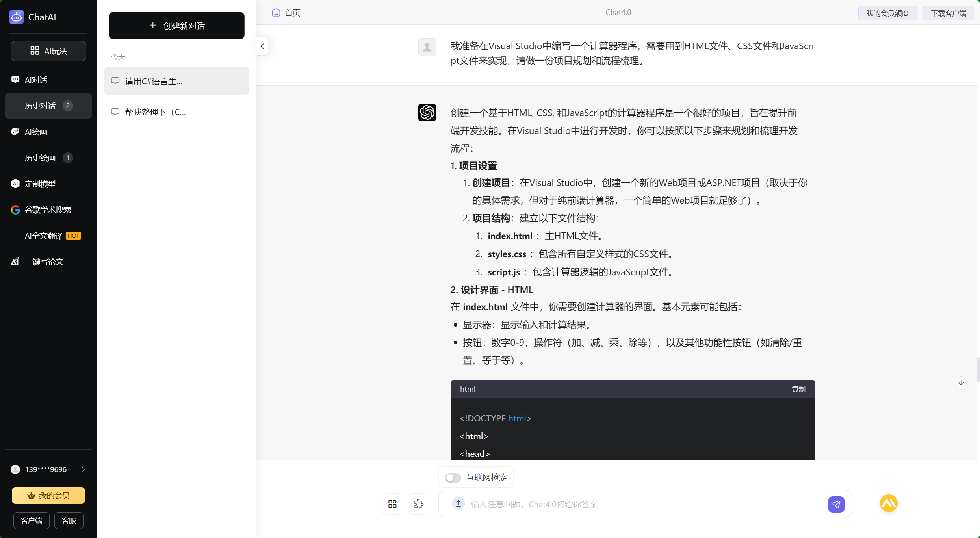The height and width of the screenshot is (538, 980).
Task: Collapse the conversation list panel arrow
Action: [x=262, y=46]
